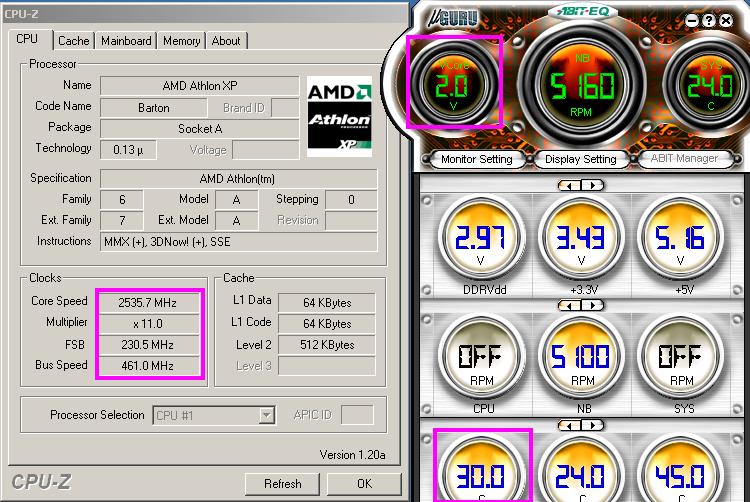Click the Name field AMD Athlon XP
Image resolution: width=750 pixels, height=502 pixels.
[x=199, y=86]
